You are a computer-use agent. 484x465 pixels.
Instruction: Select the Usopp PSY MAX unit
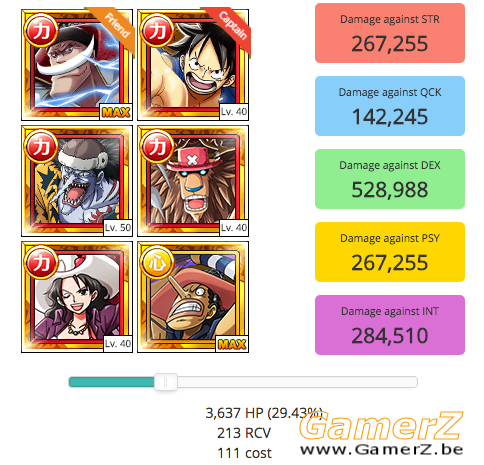pyautogui.click(x=193, y=297)
